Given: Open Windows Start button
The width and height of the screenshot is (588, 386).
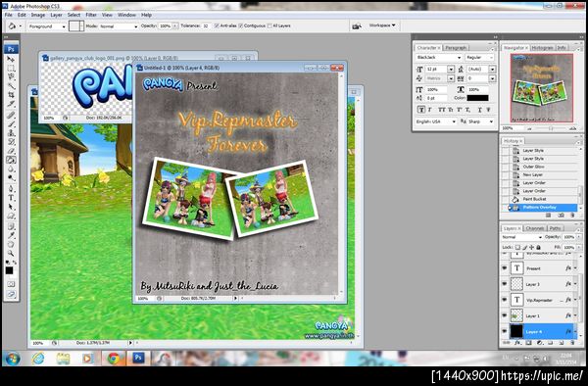Looking at the screenshot, I should [12, 359].
